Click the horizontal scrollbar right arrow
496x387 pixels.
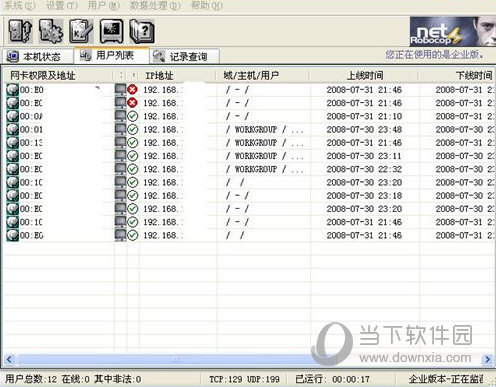487,359
